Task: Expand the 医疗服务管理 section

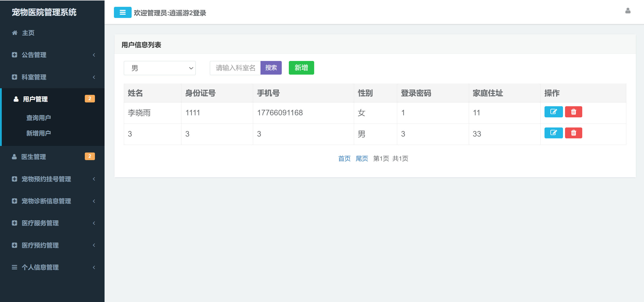Action: (40, 223)
